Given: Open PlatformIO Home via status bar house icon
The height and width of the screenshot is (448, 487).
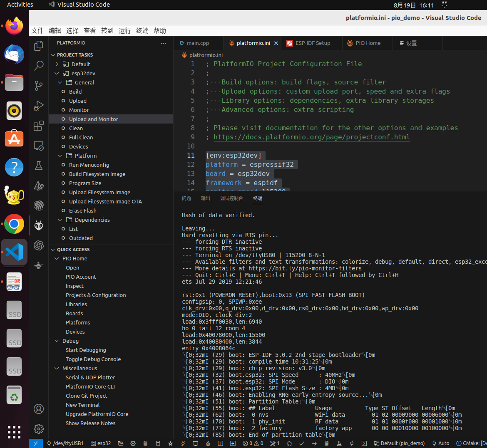Looking at the screenshot, I should coord(289,443).
